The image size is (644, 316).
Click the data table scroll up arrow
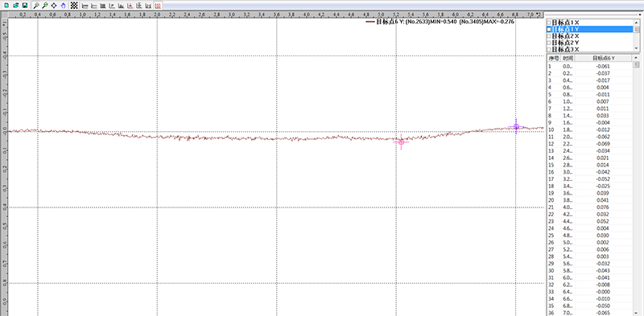coord(637,57)
